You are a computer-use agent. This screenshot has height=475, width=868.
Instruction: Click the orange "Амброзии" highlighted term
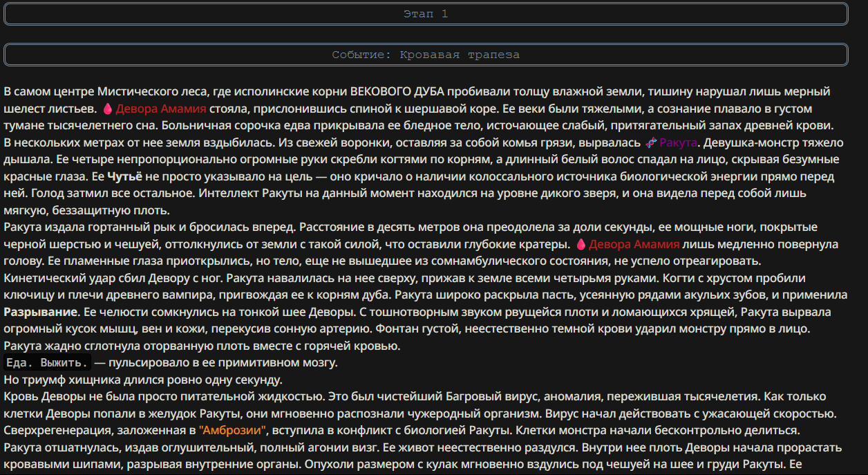click(x=233, y=430)
